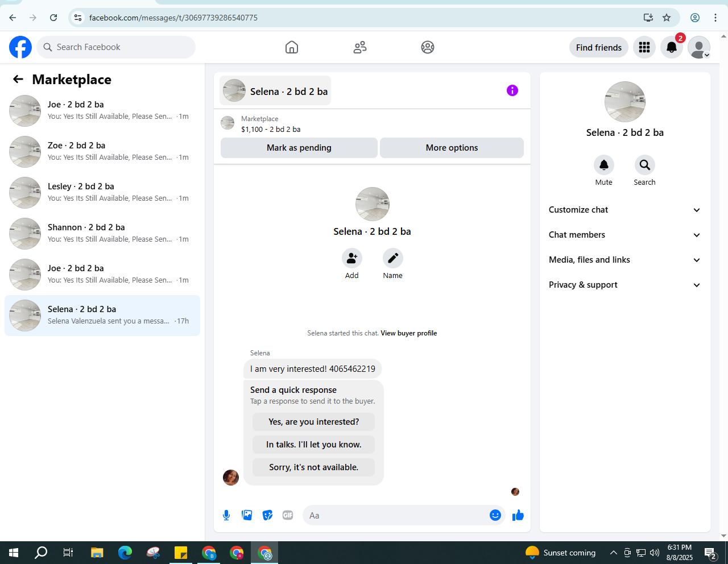Image resolution: width=728 pixels, height=564 pixels.
Task: Open File Explorer from the taskbar
Action: [97, 553]
